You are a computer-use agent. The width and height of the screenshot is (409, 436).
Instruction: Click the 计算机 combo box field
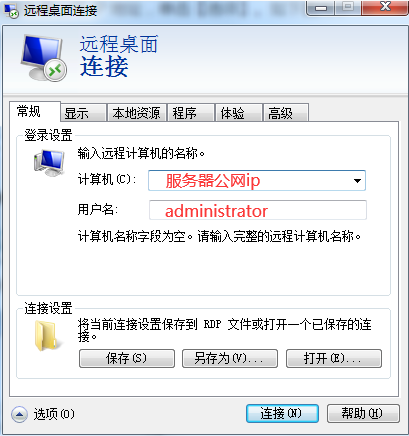(257, 181)
